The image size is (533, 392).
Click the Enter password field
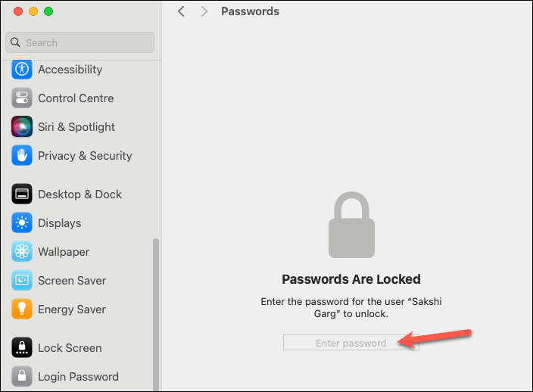tap(351, 343)
